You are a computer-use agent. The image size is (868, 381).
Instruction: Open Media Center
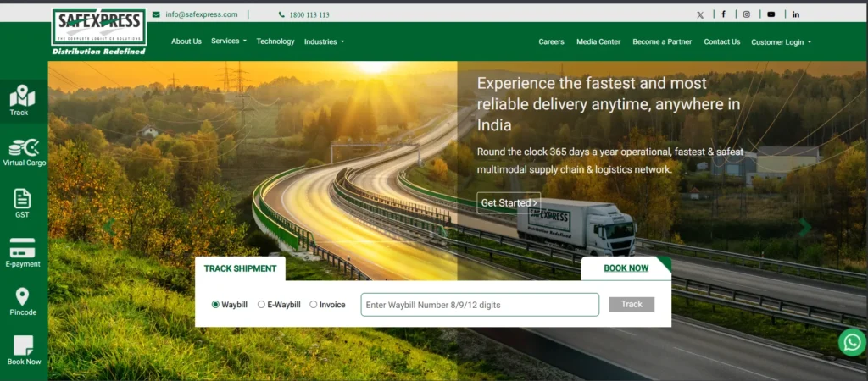pos(598,42)
